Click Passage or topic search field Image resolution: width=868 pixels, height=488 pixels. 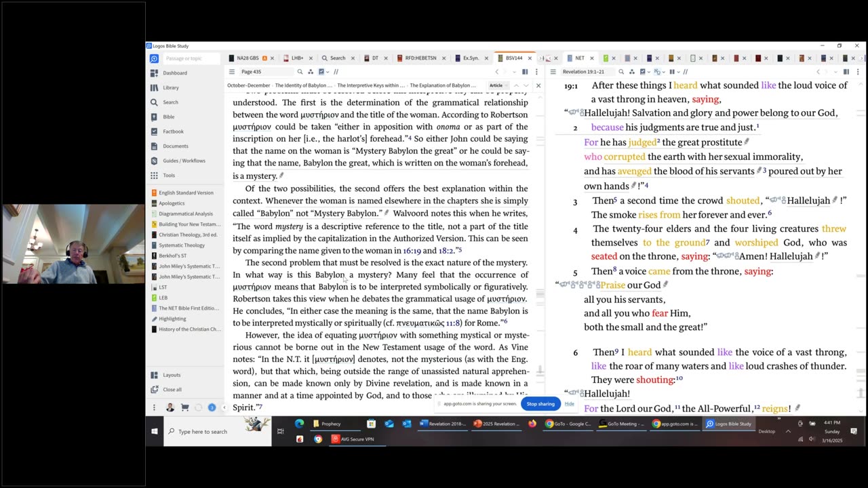click(191, 58)
